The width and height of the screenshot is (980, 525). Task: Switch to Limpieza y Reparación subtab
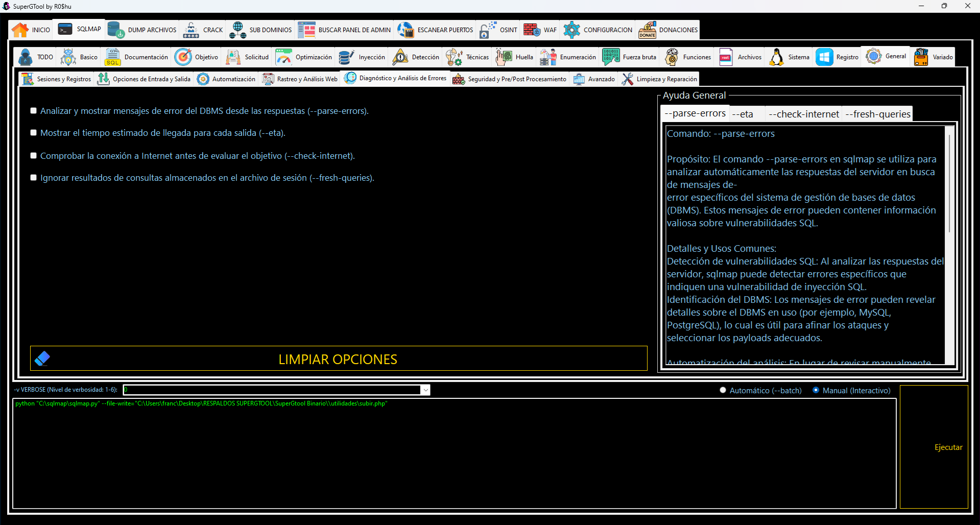tap(659, 79)
